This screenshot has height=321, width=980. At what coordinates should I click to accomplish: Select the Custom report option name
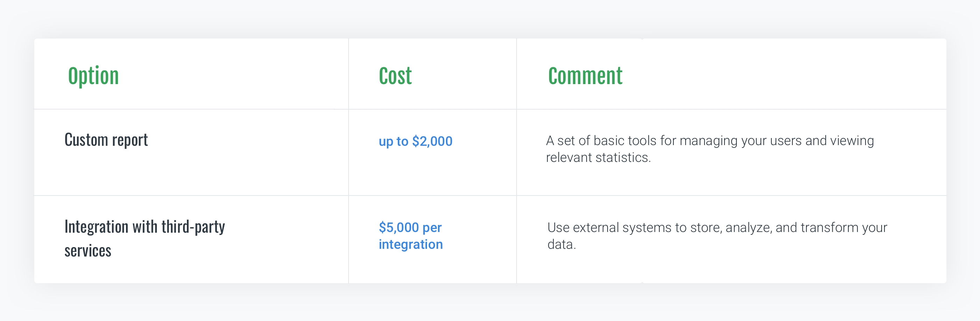(x=106, y=140)
